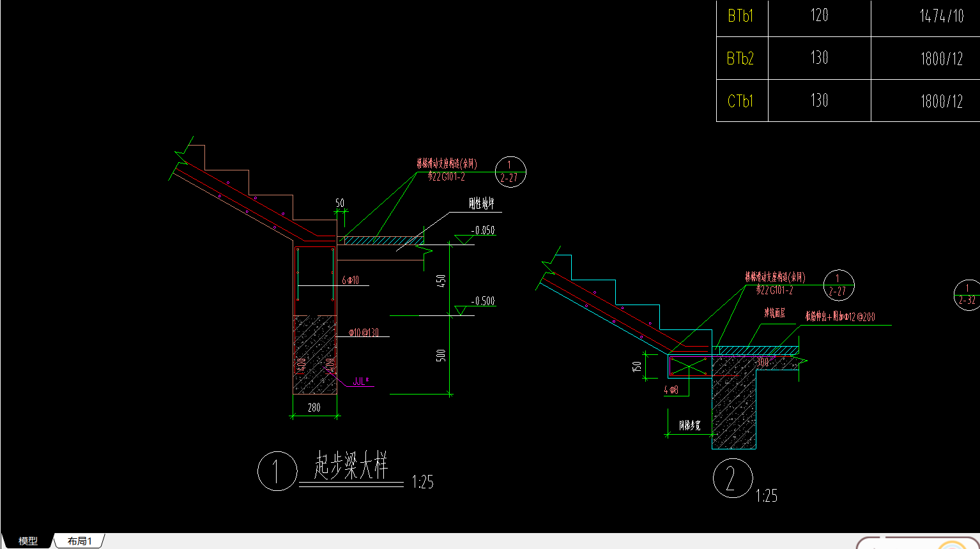Select the 建筑面层 annotation
The height and width of the screenshot is (549, 980).
point(774,313)
